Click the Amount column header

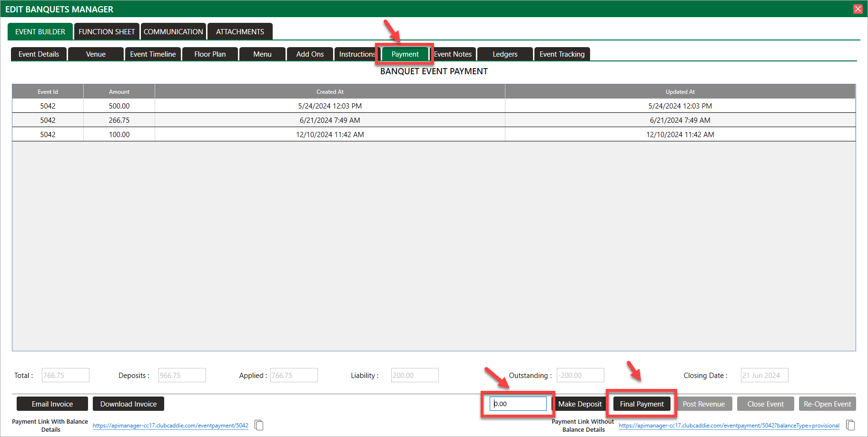click(119, 92)
